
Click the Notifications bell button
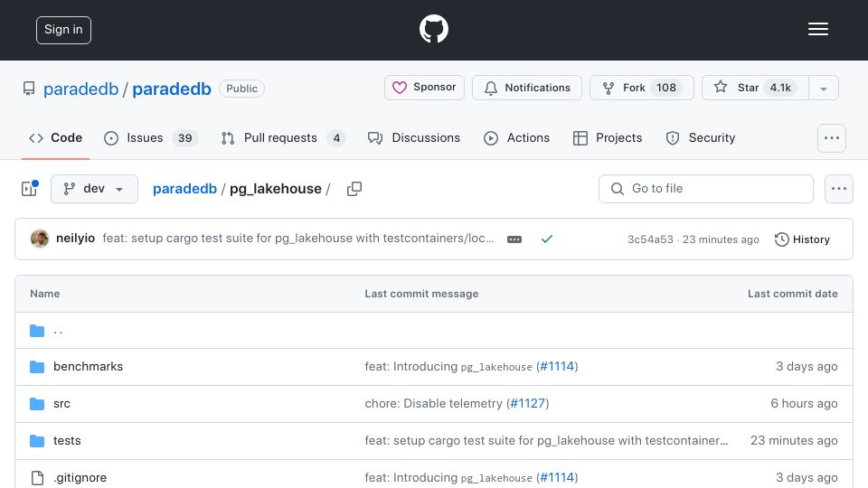click(x=526, y=88)
